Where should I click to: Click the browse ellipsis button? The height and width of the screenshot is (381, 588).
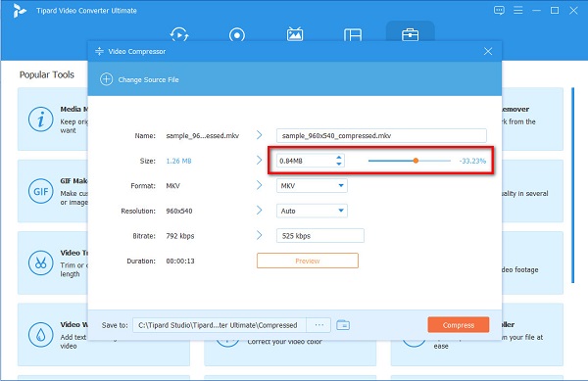318,325
